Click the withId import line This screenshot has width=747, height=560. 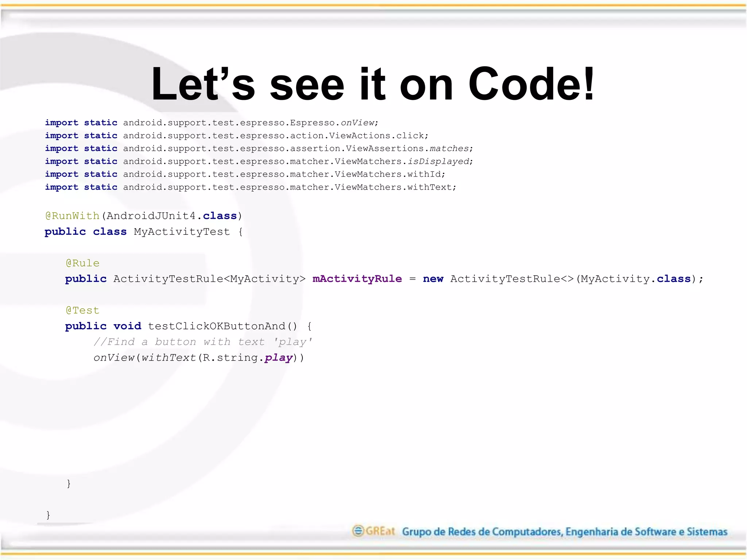[245, 174]
